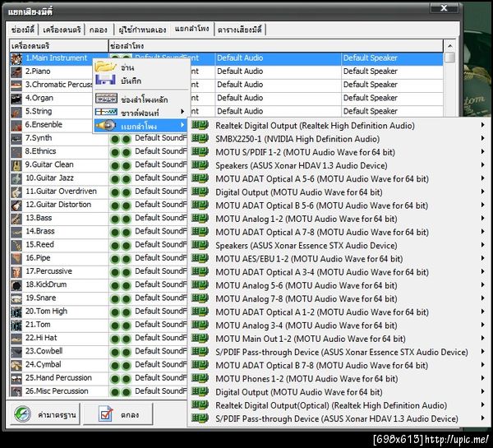Click the ค่ามาตรฐาน default button
The width and height of the screenshot is (493, 448).
45,414
